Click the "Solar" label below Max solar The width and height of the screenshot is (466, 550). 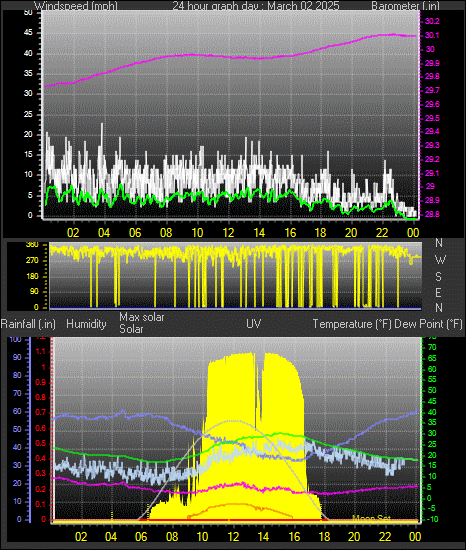pyautogui.click(x=131, y=329)
